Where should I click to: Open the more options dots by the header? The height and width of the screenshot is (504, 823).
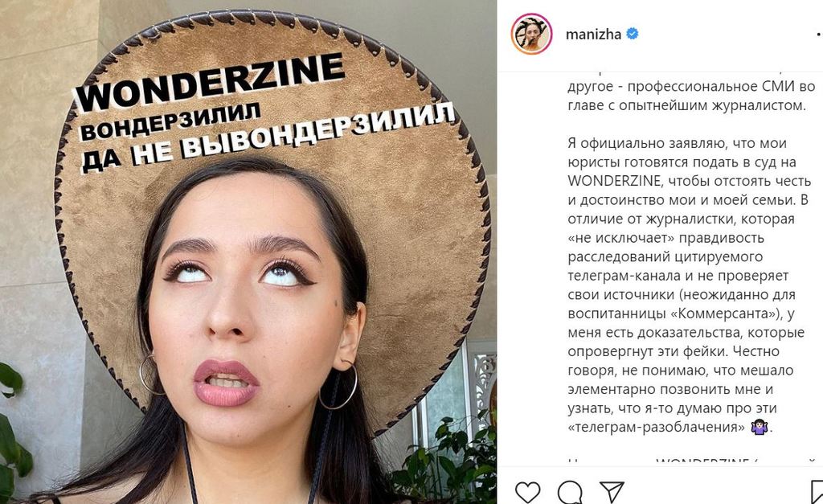tap(819, 35)
